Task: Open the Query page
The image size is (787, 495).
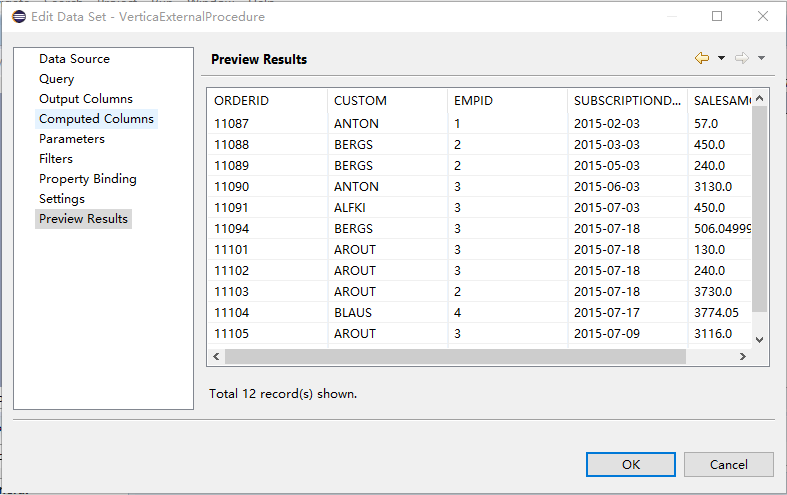Action: pyautogui.click(x=56, y=79)
